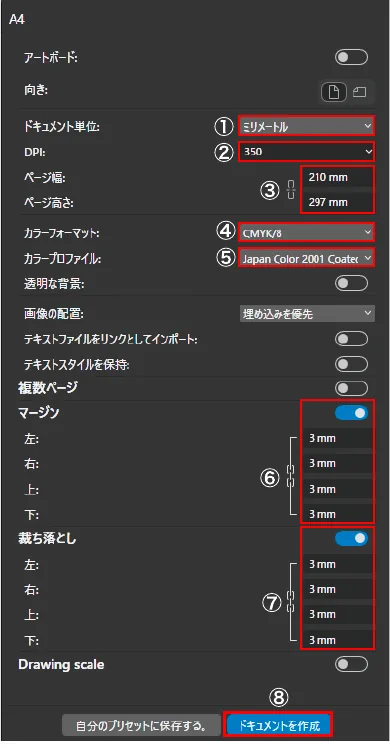Click the Drawing scale section heading
Image resolution: width=390 pixels, height=748 pixels.
pos(61,665)
